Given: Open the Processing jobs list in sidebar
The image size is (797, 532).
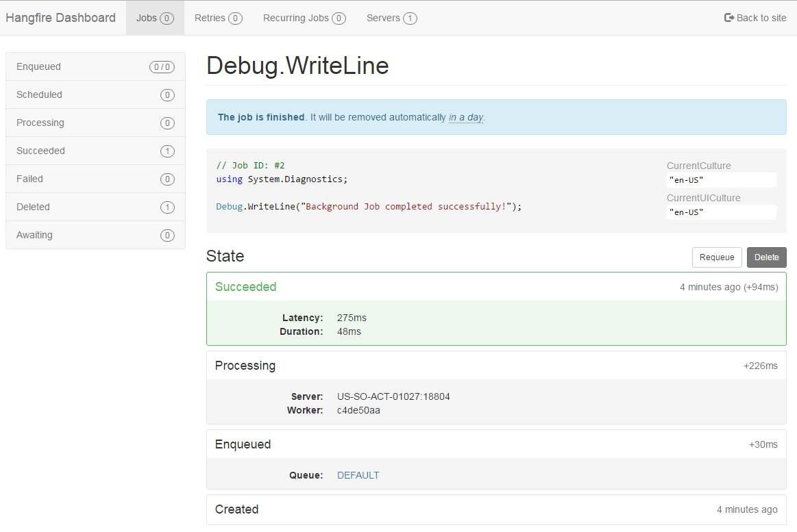Looking at the screenshot, I should [95, 123].
